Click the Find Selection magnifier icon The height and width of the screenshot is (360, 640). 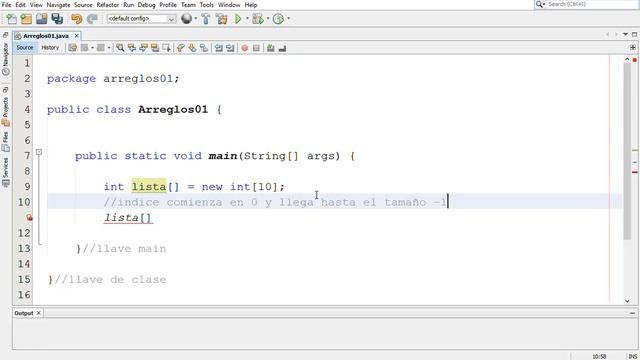coord(120,48)
